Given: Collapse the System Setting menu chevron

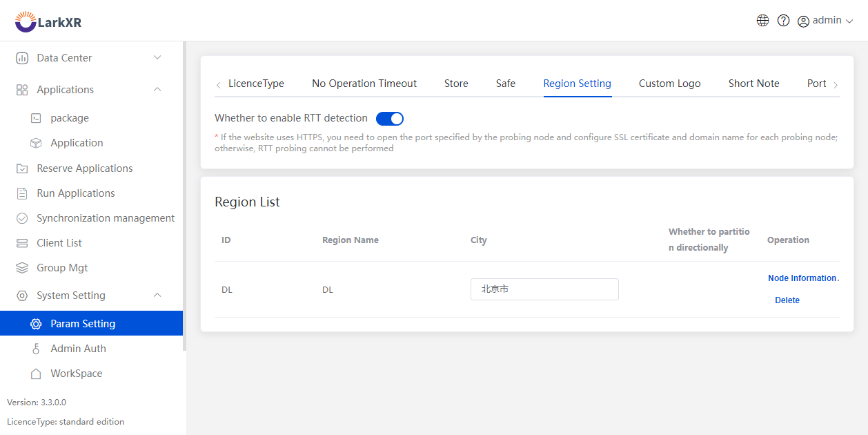Looking at the screenshot, I should tap(157, 296).
